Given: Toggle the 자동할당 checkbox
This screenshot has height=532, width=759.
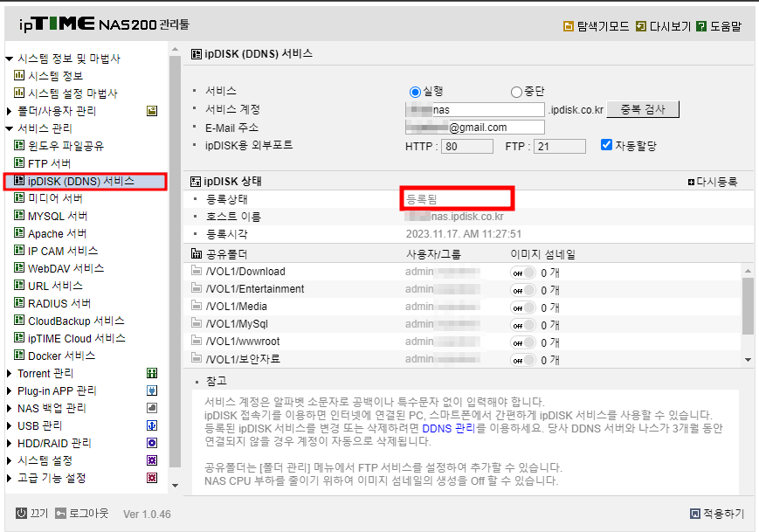Looking at the screenshot, I should 606,145.
